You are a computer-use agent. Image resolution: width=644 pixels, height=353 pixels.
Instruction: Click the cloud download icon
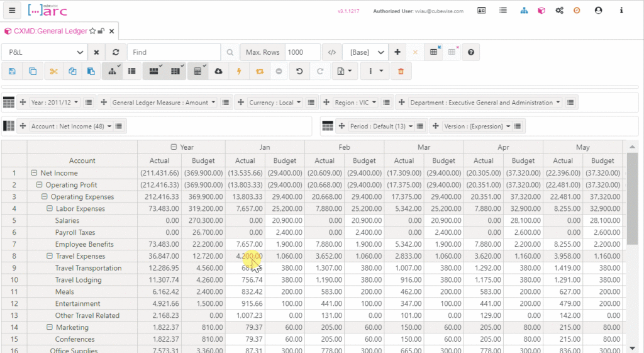click(218, 71)
